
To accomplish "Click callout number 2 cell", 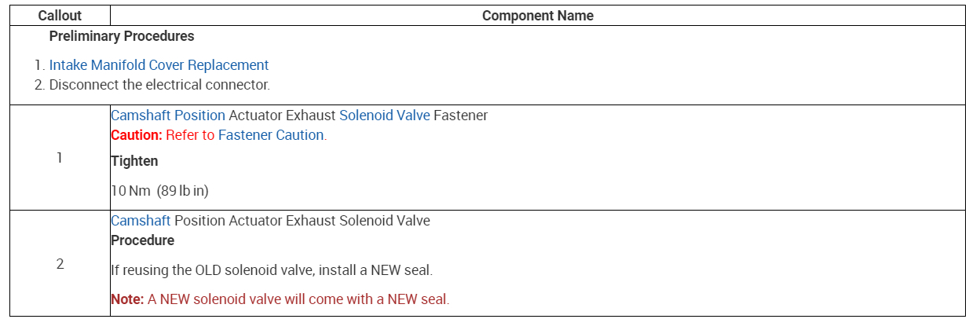I will [x=60, y=264].
